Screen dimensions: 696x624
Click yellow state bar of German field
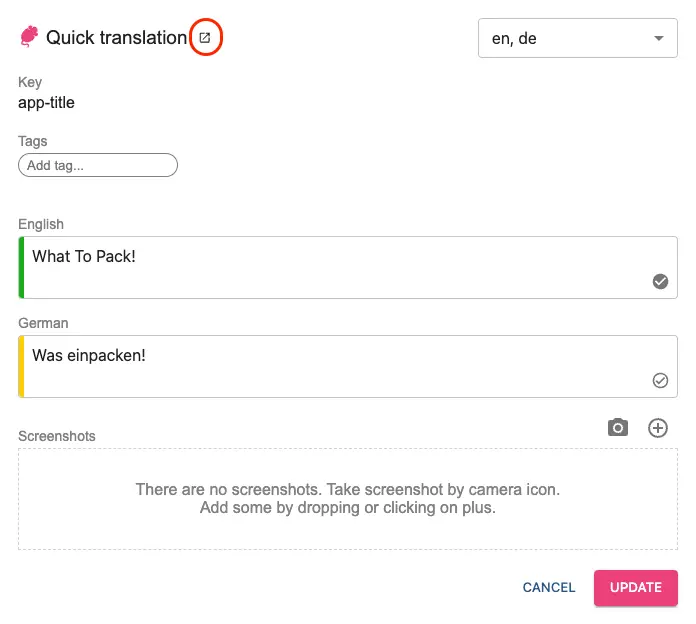tap(21, 366)
